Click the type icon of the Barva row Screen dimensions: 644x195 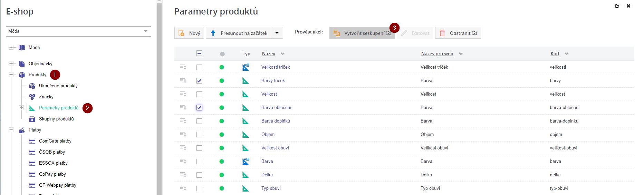click(x=246, y=161)
